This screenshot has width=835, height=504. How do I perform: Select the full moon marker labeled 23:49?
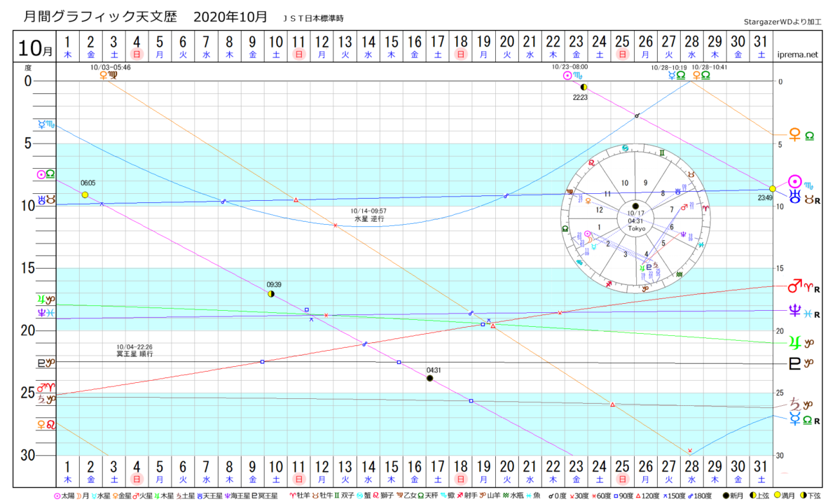pos(772,189)
